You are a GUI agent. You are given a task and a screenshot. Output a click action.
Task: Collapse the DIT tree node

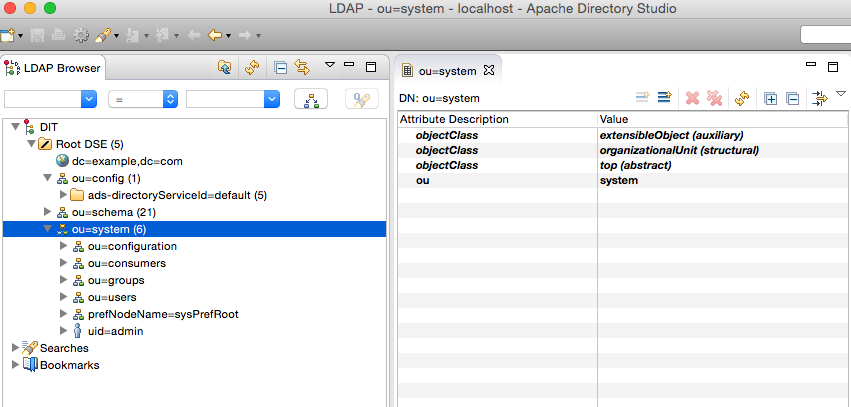click(x=15, y=127)
